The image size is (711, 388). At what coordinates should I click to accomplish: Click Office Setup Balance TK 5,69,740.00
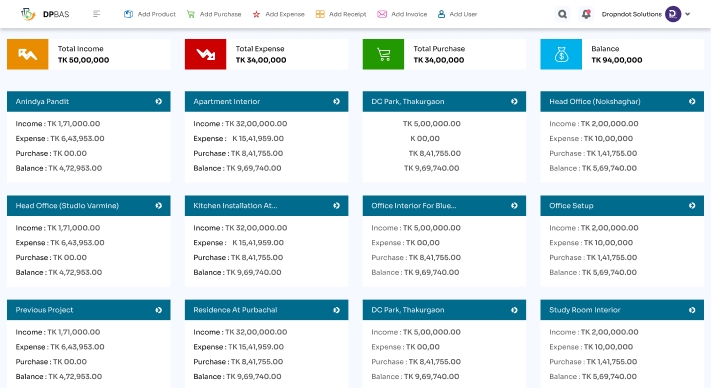pos(593,272)
